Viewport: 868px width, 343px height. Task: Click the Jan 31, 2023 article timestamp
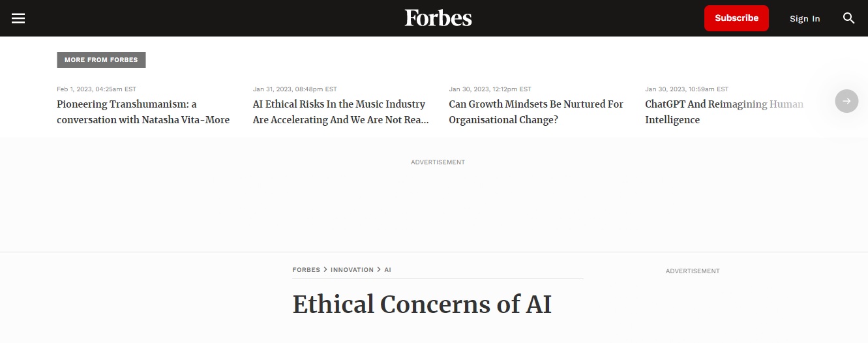point(295,89)
